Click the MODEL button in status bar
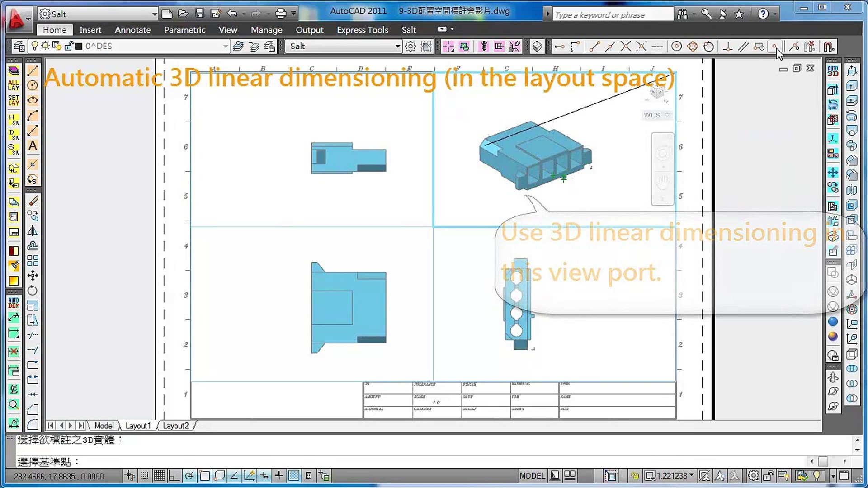Image resolution: width=868 pixels, height=488 pixels. point(532,476)
